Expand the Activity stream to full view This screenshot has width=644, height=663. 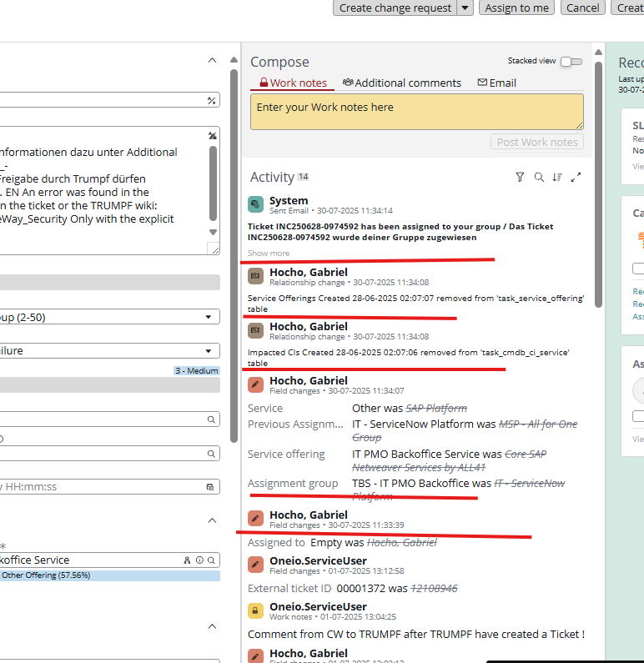coord(576,177)
